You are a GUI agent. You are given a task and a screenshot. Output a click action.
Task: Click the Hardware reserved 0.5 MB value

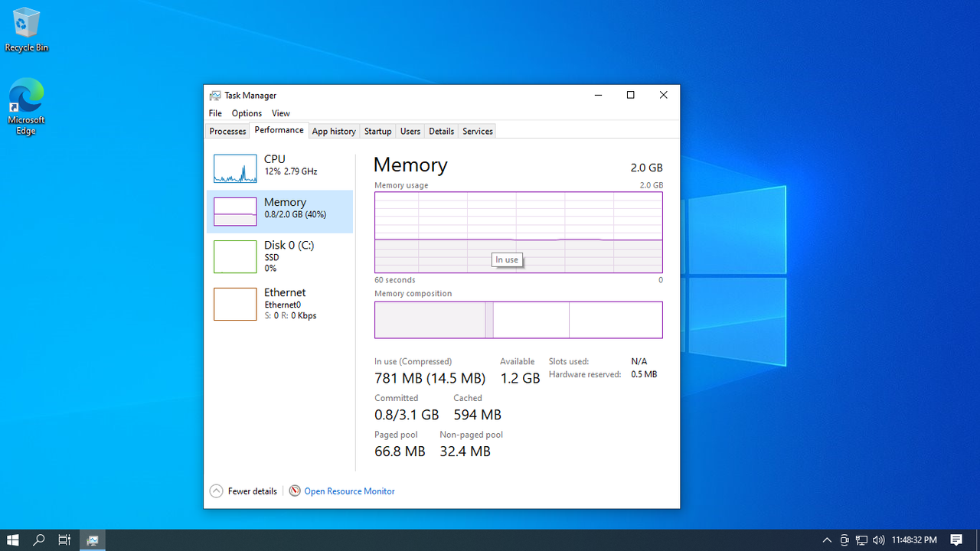[x=644, y=374]
